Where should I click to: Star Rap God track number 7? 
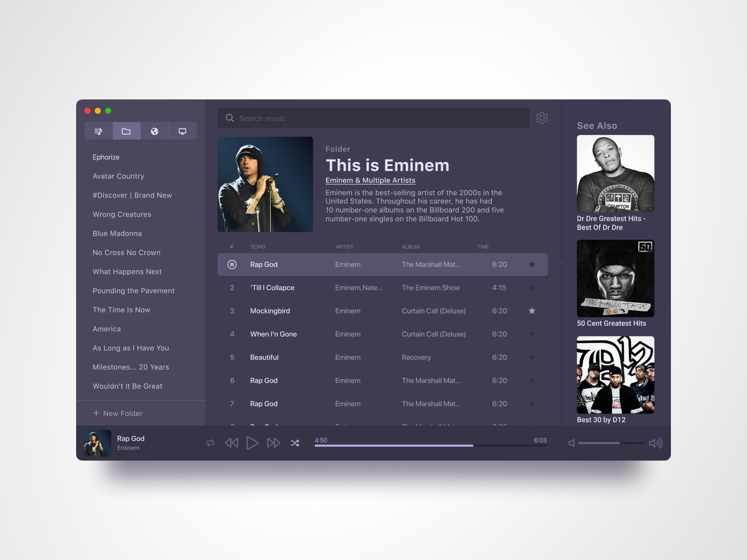[x=532, y=404]
